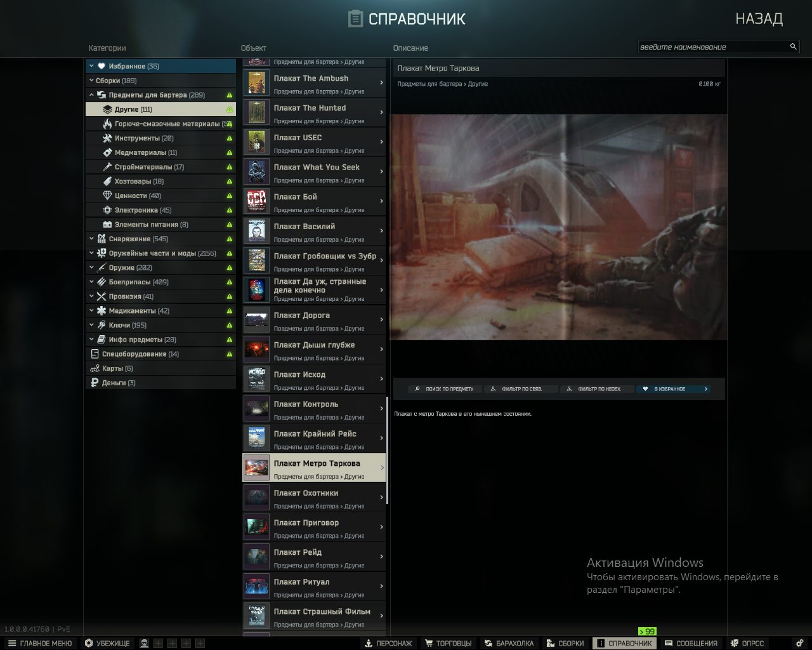Click the rifle icon beside Оружие
The height and width of the screenshot is (650, 812).
(101, 268)
